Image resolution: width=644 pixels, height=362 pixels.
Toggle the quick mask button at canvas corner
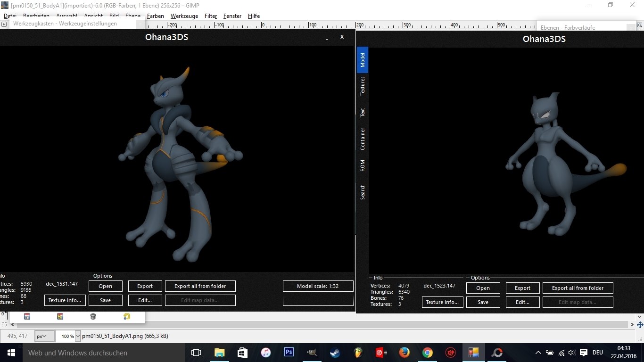[x=4, y=325]
